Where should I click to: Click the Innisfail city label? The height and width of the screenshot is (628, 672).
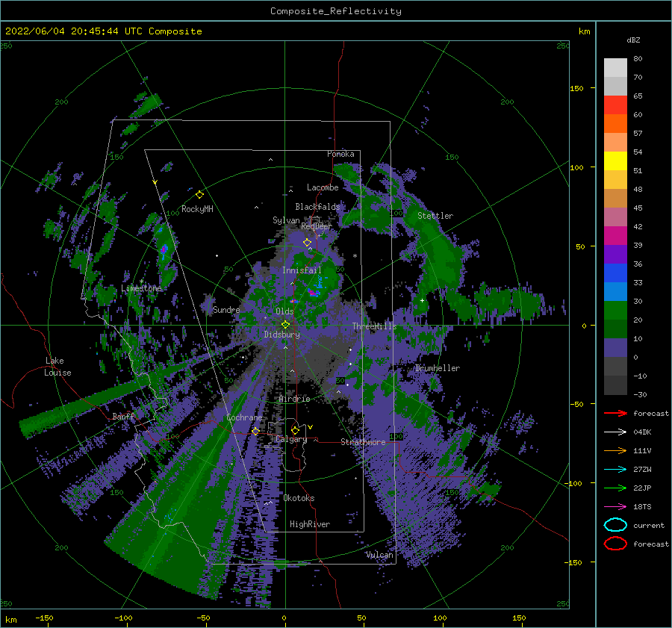coord(302,270)
